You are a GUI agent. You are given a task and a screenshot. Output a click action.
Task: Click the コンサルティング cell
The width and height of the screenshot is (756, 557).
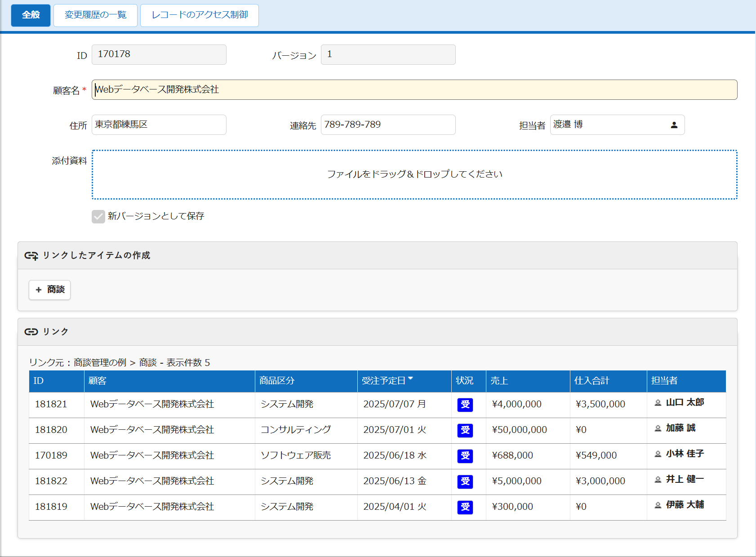[306, 431]
